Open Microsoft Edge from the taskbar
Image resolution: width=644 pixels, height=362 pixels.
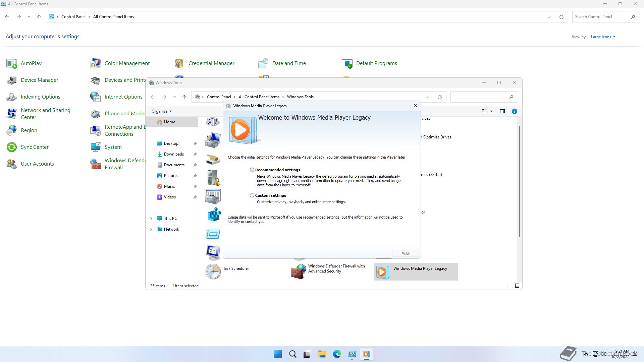[x=337, y=354]
